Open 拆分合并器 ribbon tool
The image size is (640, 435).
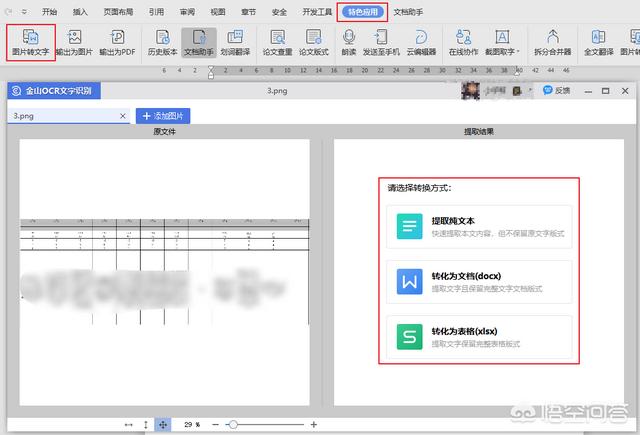pos(553,42)
